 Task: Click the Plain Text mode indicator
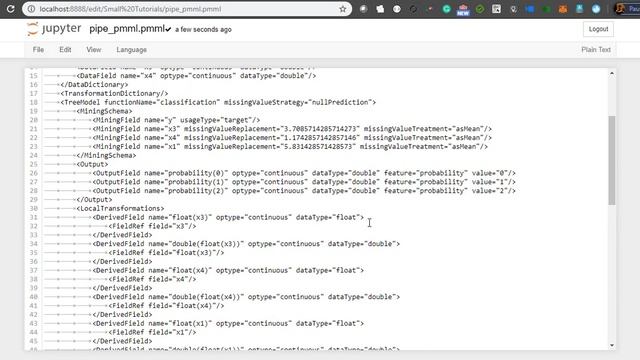tap(596, 49)
